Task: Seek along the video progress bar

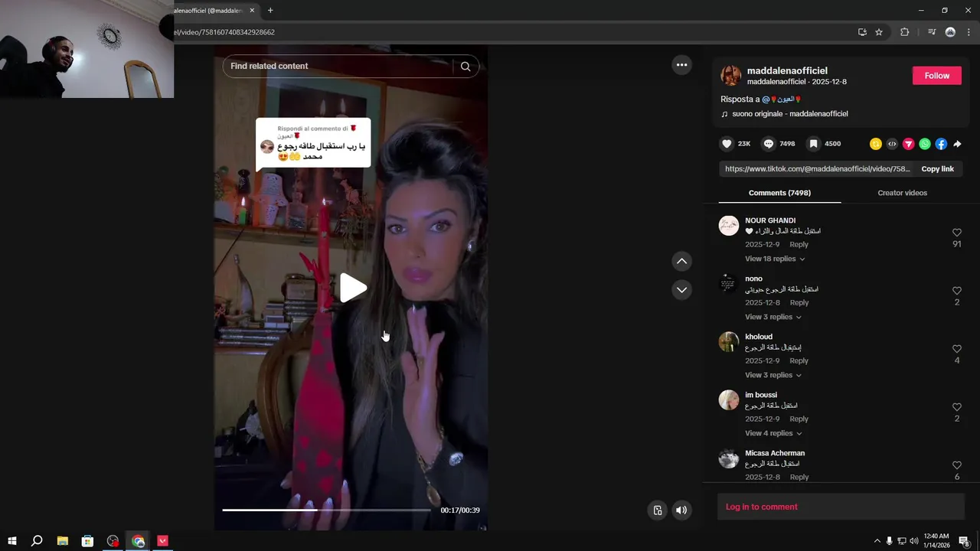Action: point(326,510)
